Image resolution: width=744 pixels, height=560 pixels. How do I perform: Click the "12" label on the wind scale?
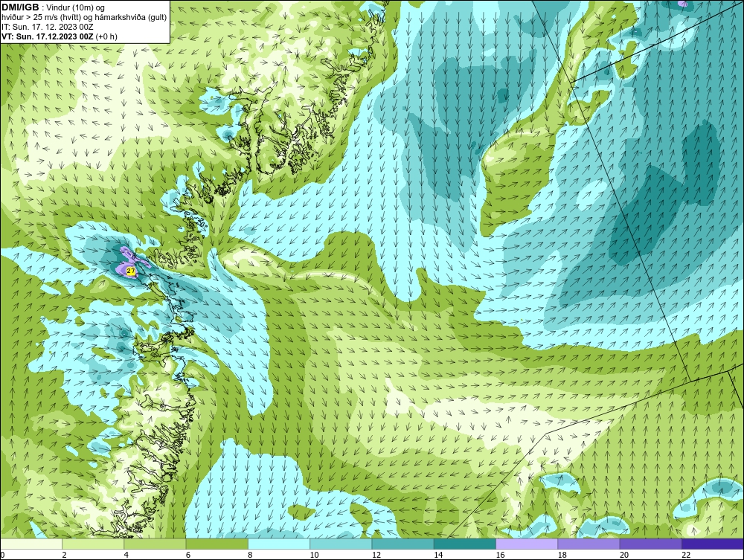(x=376, y=556)
